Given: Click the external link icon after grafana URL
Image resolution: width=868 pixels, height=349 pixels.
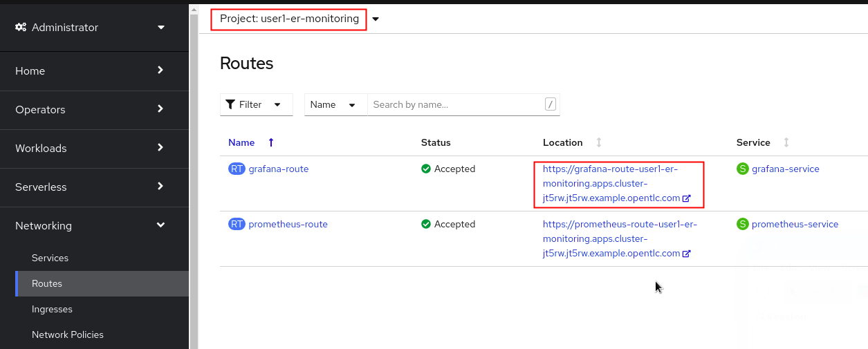Looking at the screenshot, I should click(687, 198).
